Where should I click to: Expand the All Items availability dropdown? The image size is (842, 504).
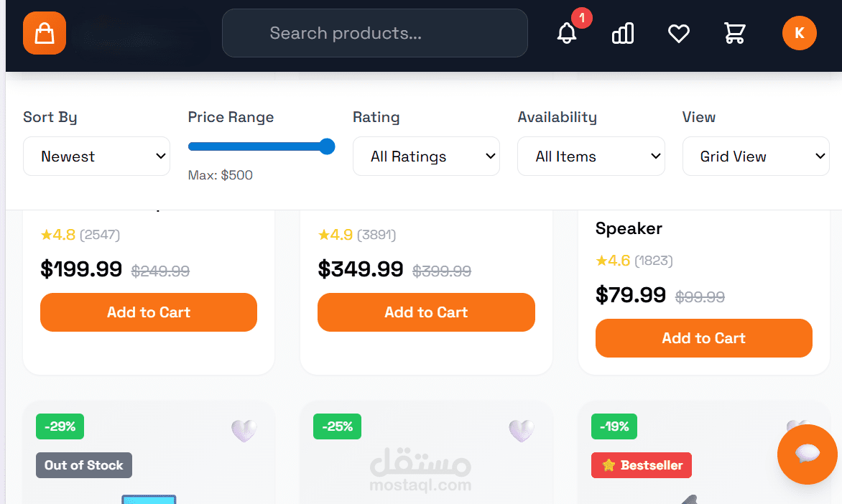[x=591, y=157]
